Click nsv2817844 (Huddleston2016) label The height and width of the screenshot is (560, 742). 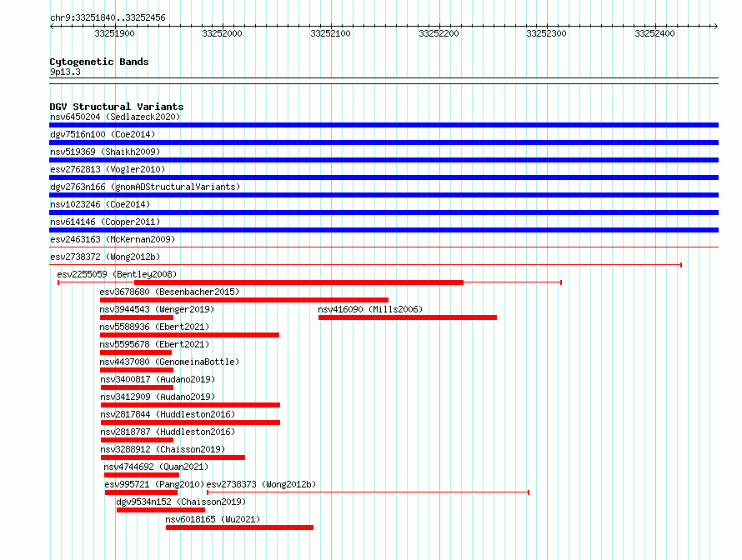click(168, 414)
